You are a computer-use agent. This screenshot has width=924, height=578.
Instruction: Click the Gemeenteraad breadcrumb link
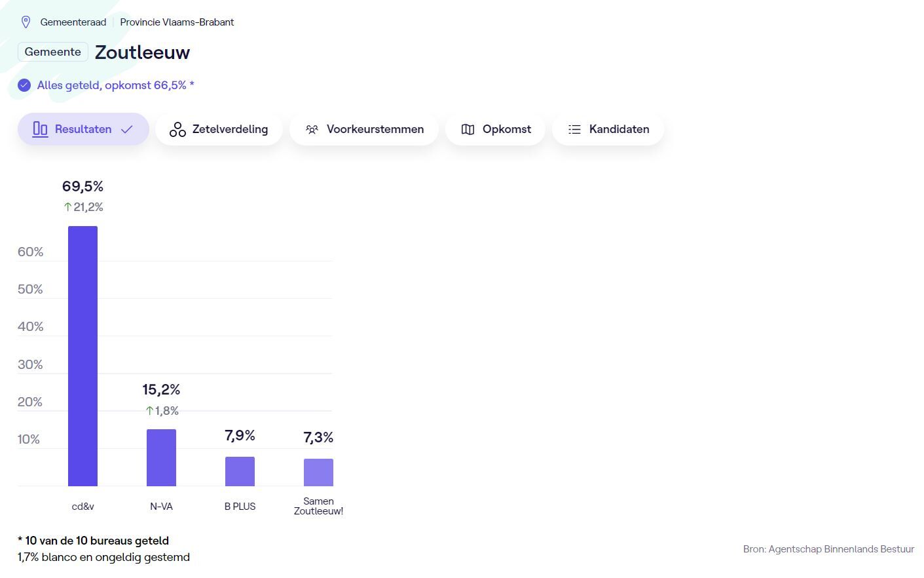click(x=73, y=22)
